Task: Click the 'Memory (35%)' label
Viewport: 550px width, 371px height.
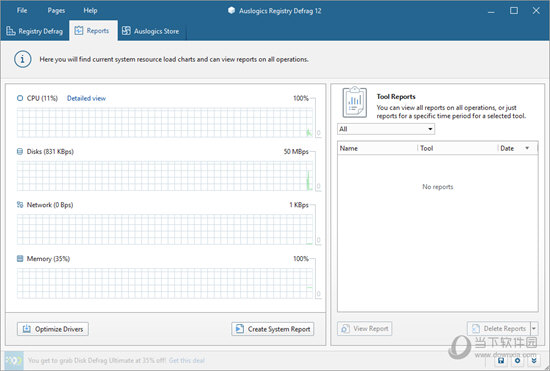Action: [x=48, y=258]
